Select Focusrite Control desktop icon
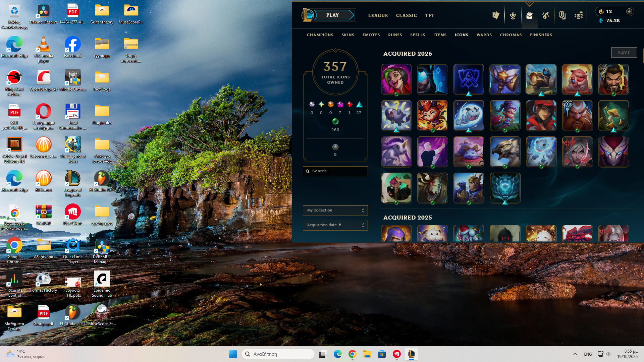The height and width of the screenshot is (362, 644). pyautogui.click(x=14, y=284)
